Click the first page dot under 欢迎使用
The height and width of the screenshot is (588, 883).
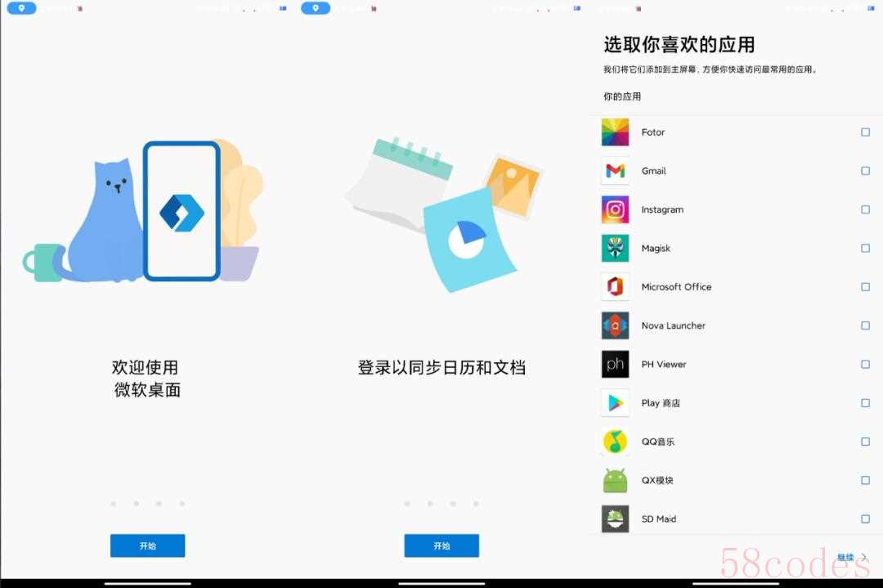113,504
